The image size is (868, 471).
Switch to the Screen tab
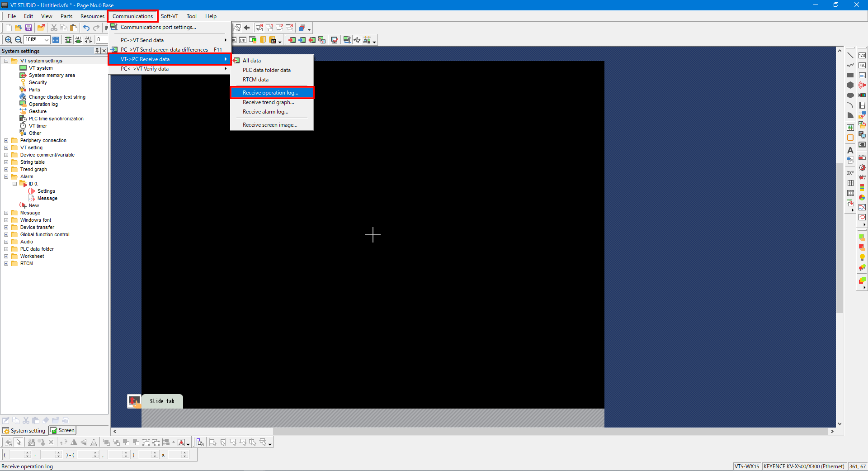(63, 430)
